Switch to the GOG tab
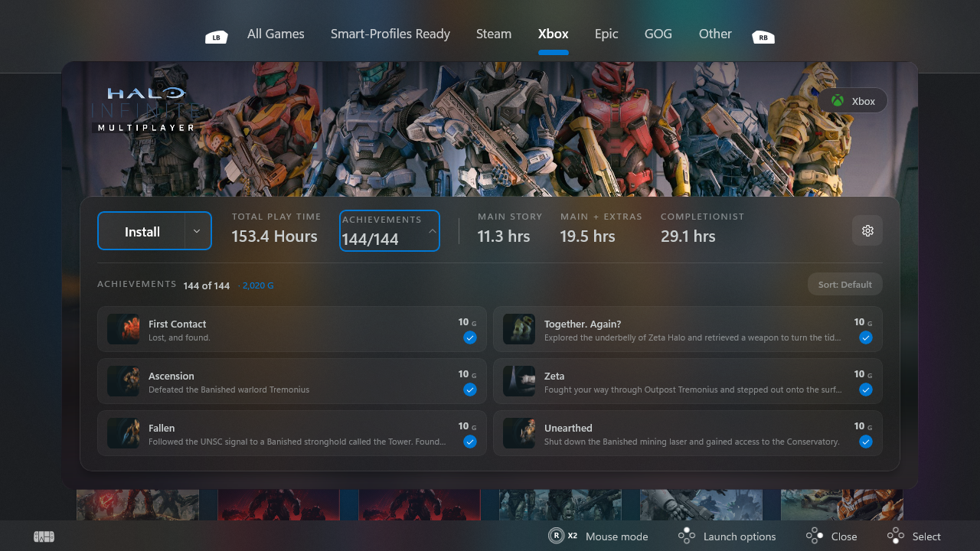 658,34
